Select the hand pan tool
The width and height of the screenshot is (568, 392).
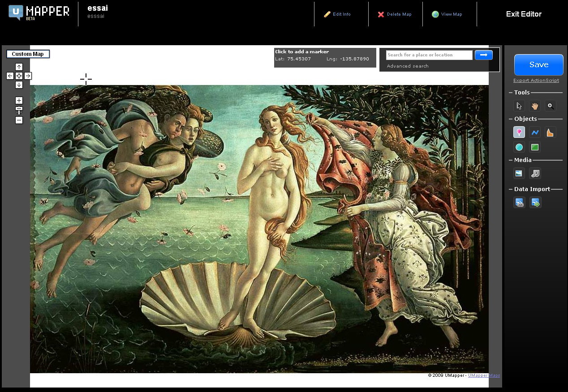pyautogui.click(x=535, y=106)
